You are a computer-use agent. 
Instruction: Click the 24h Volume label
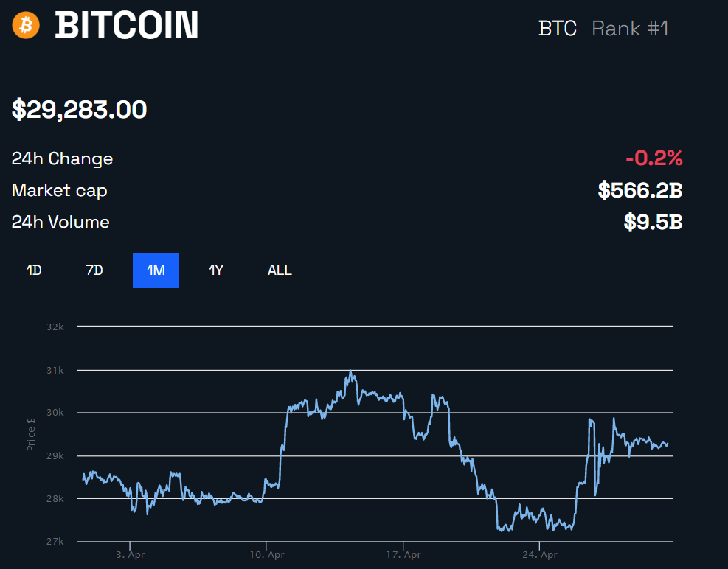click(60, 222)
